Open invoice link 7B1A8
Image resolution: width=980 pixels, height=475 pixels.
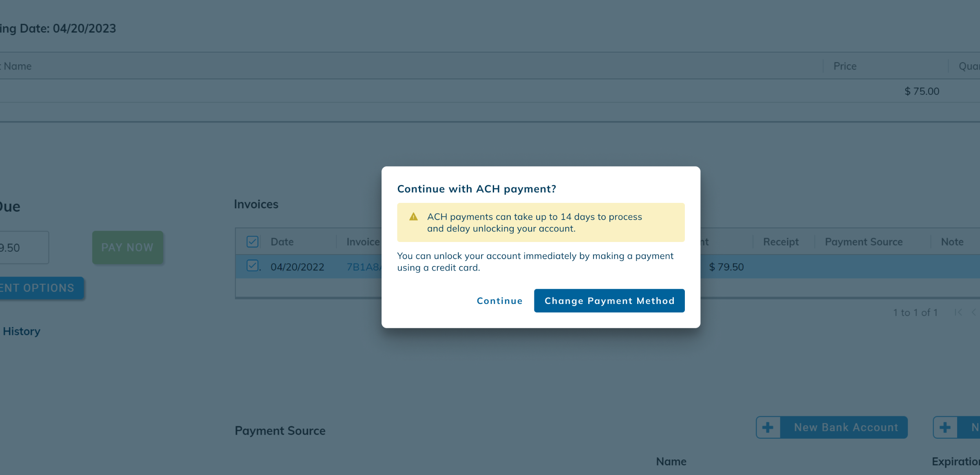click(364, 267)
